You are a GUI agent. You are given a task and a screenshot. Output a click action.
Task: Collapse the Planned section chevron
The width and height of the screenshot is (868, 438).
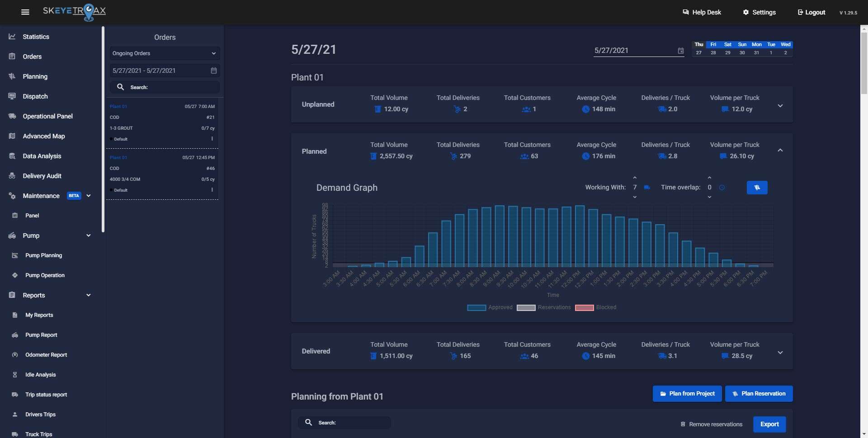coord(780,150)
